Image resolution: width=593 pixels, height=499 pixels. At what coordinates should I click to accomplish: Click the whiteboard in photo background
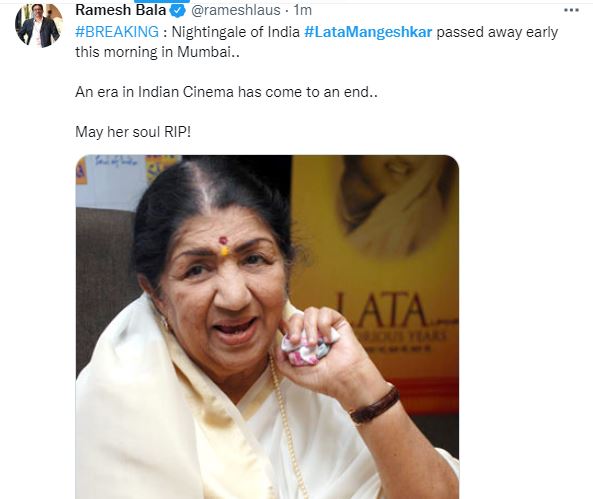coord(112,182)
